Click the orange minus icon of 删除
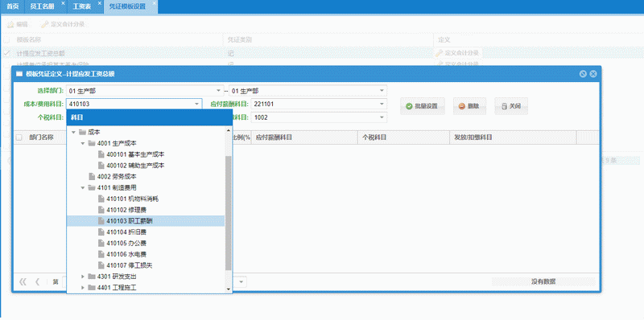The height and width of the screenshot is (320, 644). click(x=461, y=106)
